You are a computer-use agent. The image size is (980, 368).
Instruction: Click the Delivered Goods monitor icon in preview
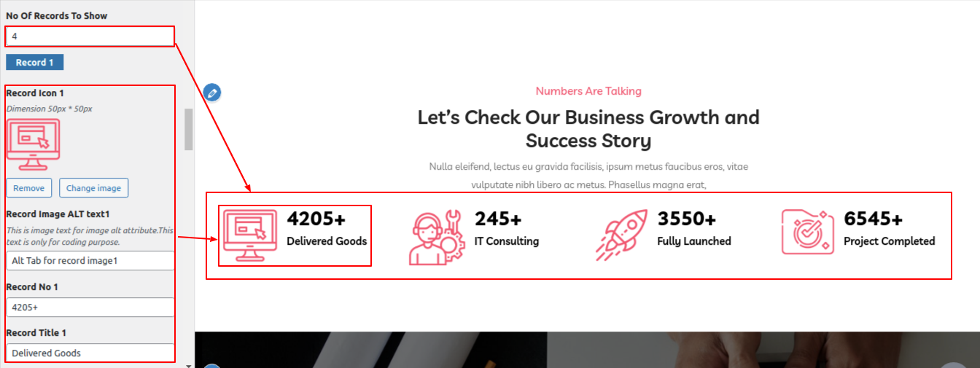pyautogui.click(x=250, y=235)
